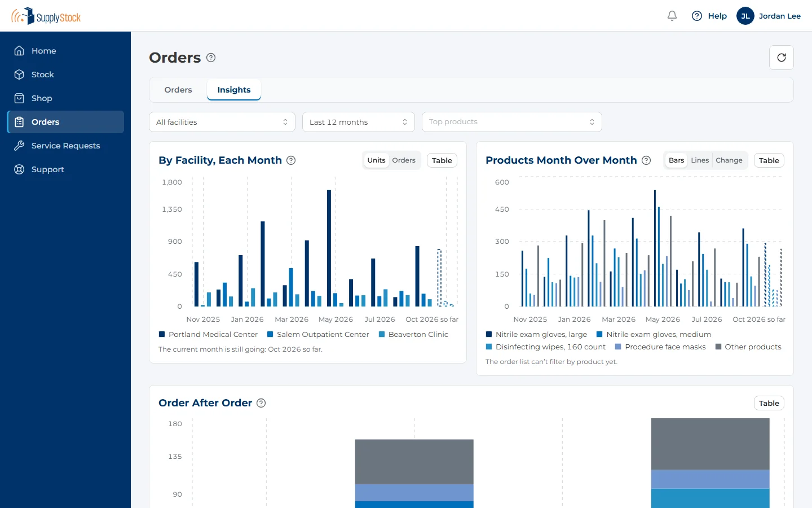Click the Service Requests wrench icon

click(19, 146)
